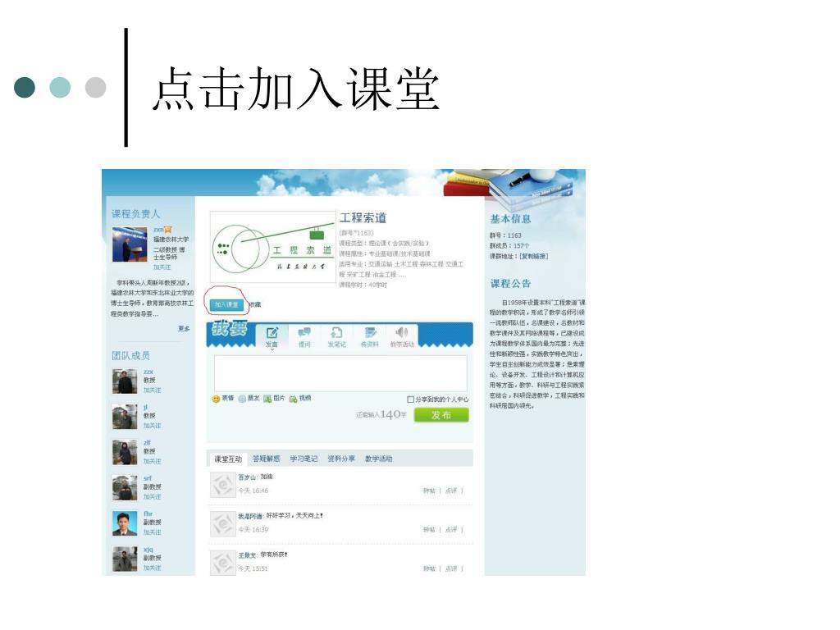Follow team member zlf with 加关注

152,461
